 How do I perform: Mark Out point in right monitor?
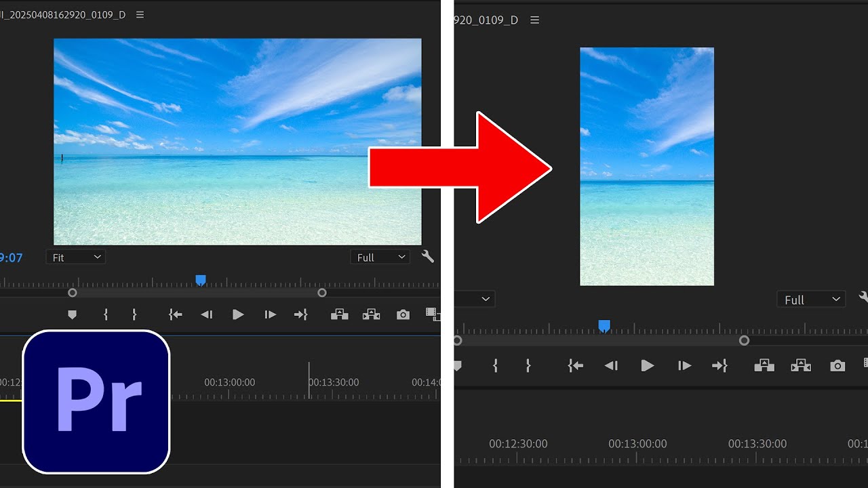point(528,366)
